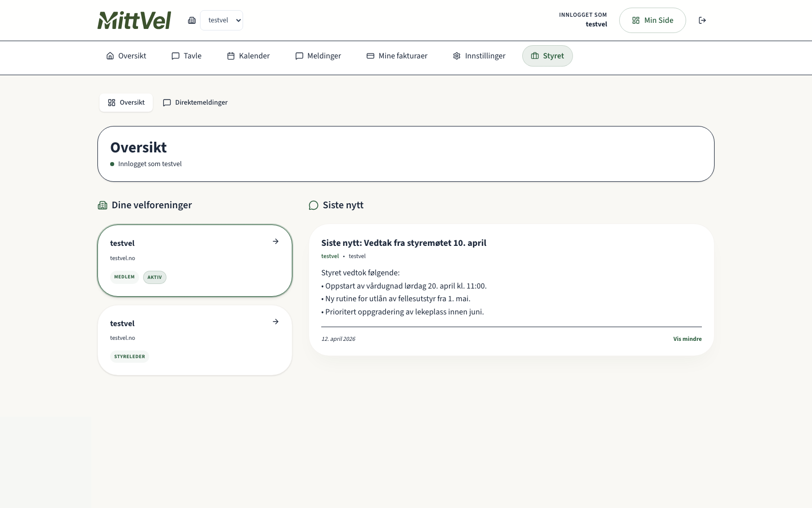Screen dimensions: 812x508
Task: Click the green testvel link in the news post
Action: coord(330,256)
